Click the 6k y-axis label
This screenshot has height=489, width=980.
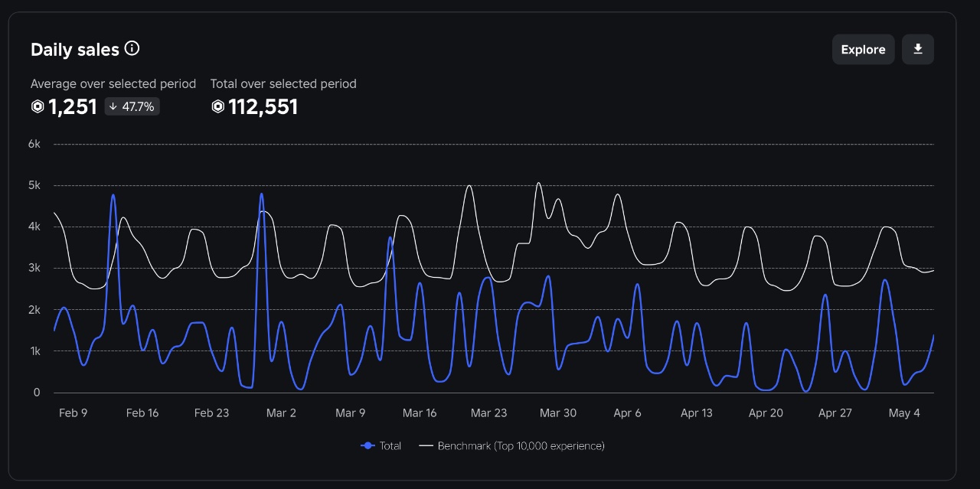coord(34,144)
